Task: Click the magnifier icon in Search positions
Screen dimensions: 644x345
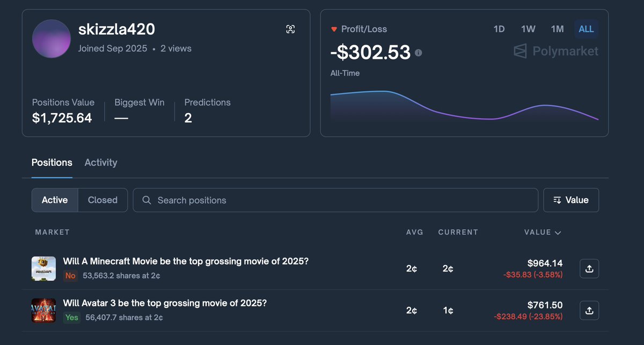Action: tap(147, 200)
